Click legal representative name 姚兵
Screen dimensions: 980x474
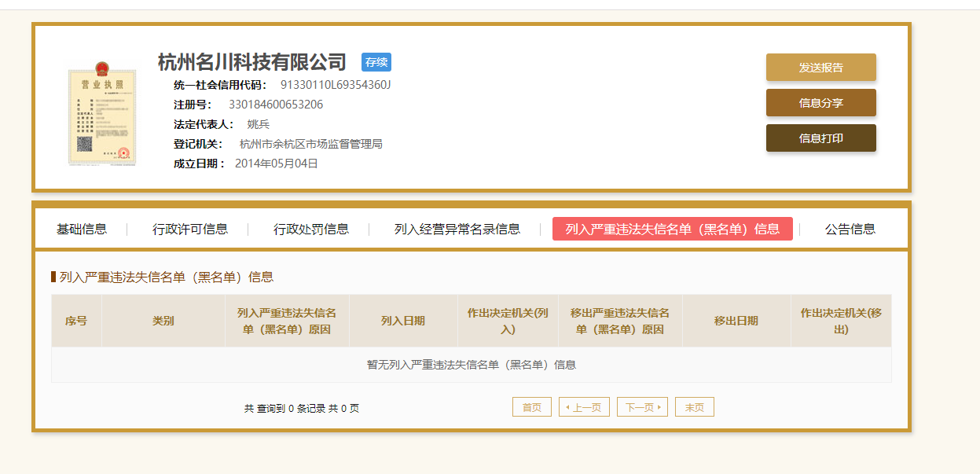point(259,124)
